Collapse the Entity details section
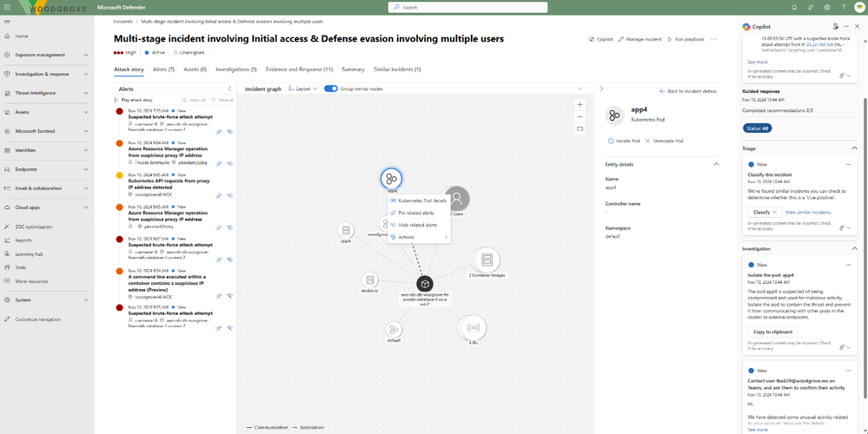 pos(716,164)
